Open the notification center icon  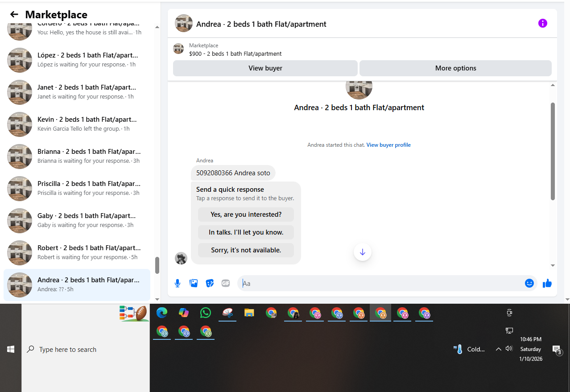tap(557, 350)
